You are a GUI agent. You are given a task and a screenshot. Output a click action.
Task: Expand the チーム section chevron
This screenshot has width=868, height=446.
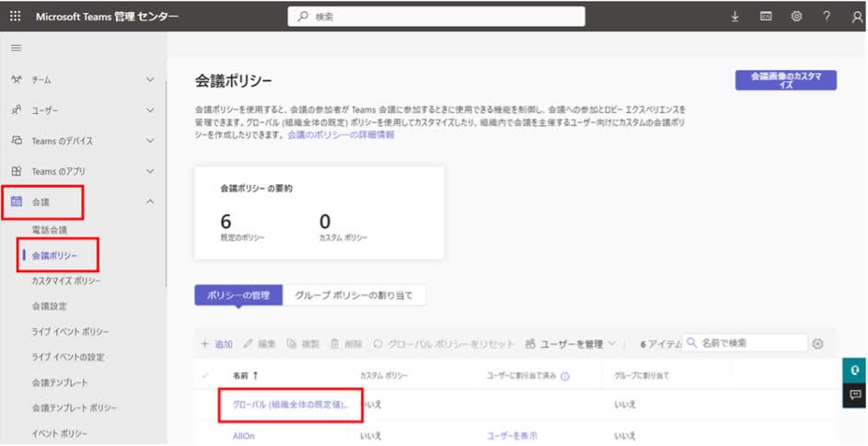[x=150, y=80]
